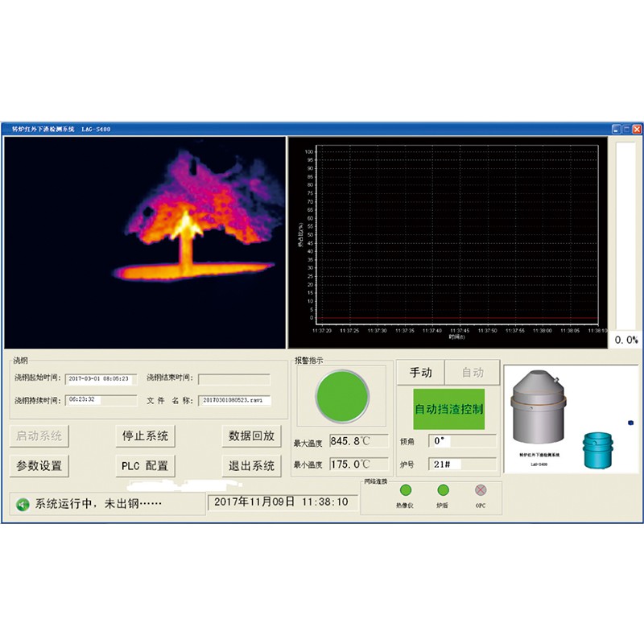Exit using 退出系统 button
Viewport: 644px width, 644px height.
[251, 466]
